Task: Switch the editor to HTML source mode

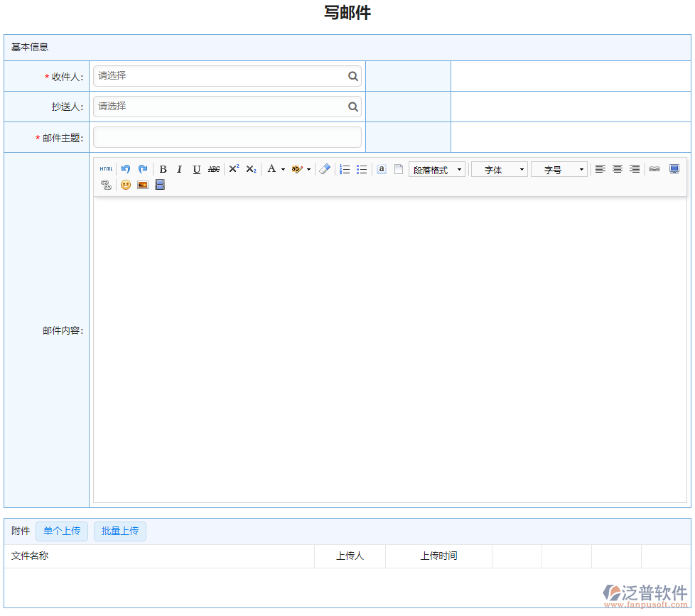Action: (105, 168)
